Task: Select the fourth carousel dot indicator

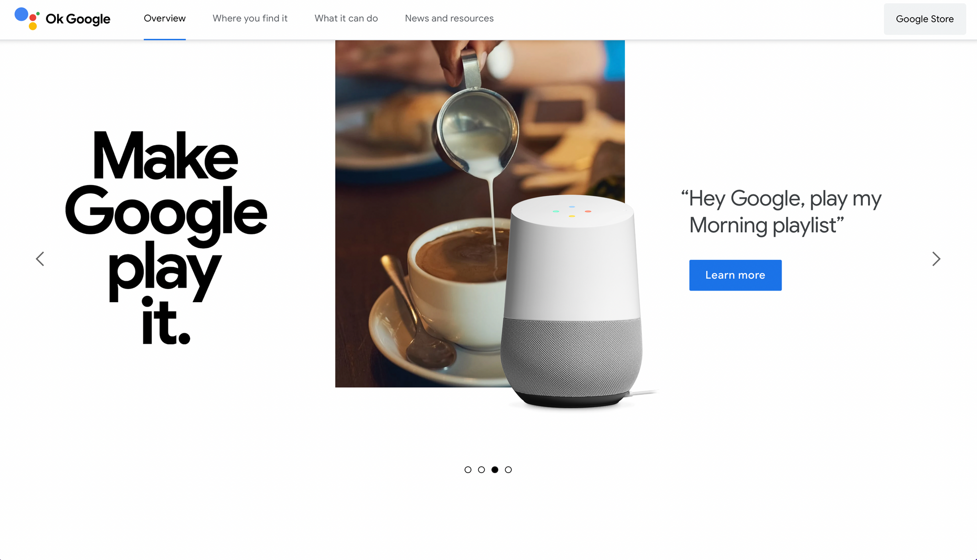Action: [x=509, y=470]
